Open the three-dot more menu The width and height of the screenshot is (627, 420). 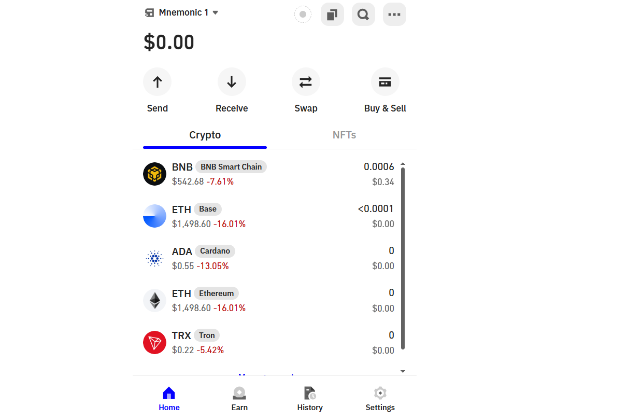(x=394, y=14)
